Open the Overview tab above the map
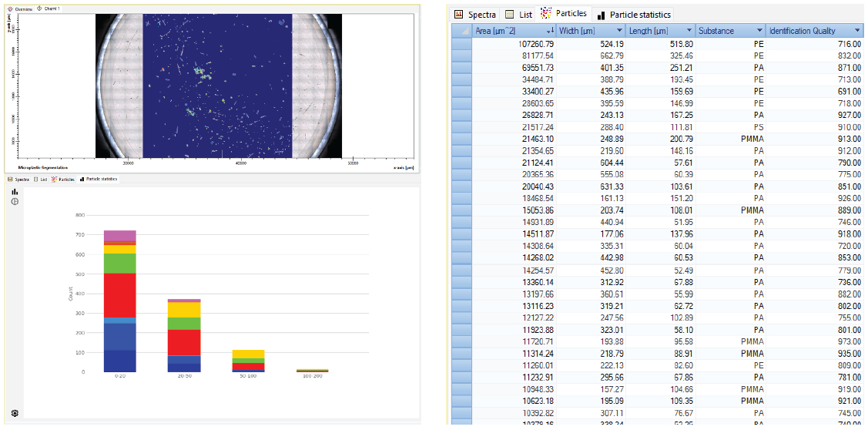Viewport: 868px width, 430px height. (20, 8)
